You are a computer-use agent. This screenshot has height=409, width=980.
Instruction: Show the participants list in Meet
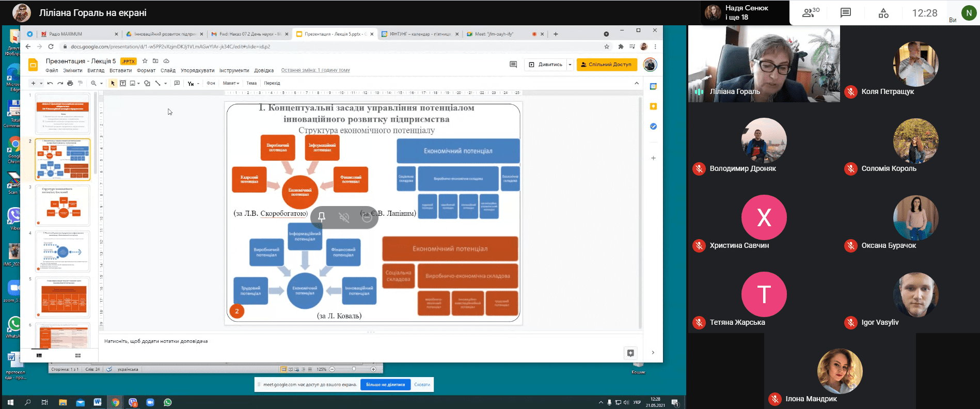[x=810, y=13]
